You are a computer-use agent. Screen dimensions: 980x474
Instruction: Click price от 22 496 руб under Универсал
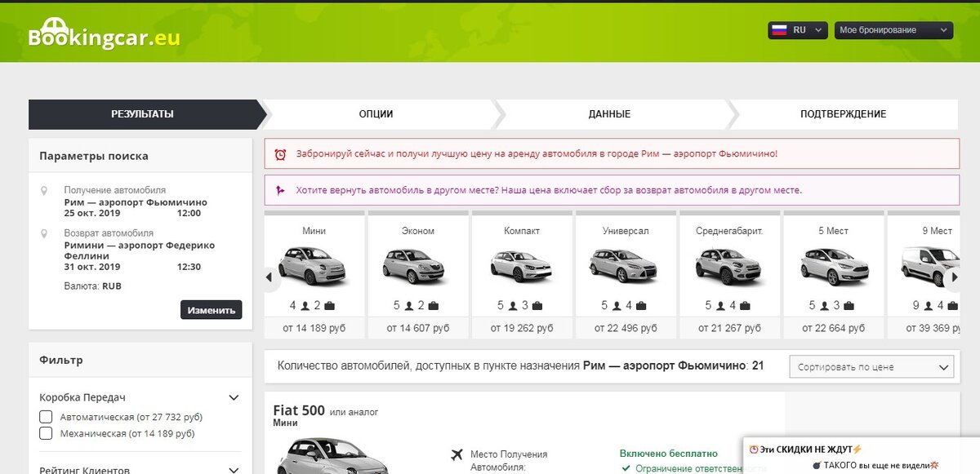click(626, 328)
